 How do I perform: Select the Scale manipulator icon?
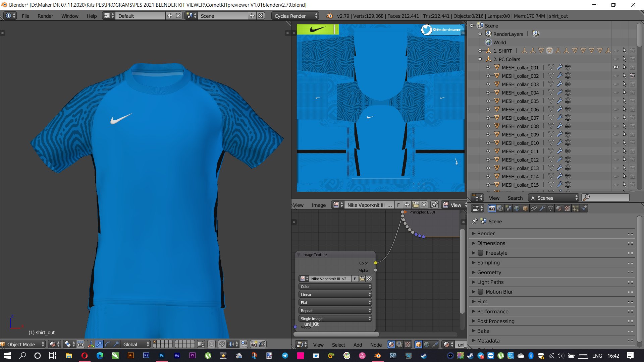(x=116, y=344)
